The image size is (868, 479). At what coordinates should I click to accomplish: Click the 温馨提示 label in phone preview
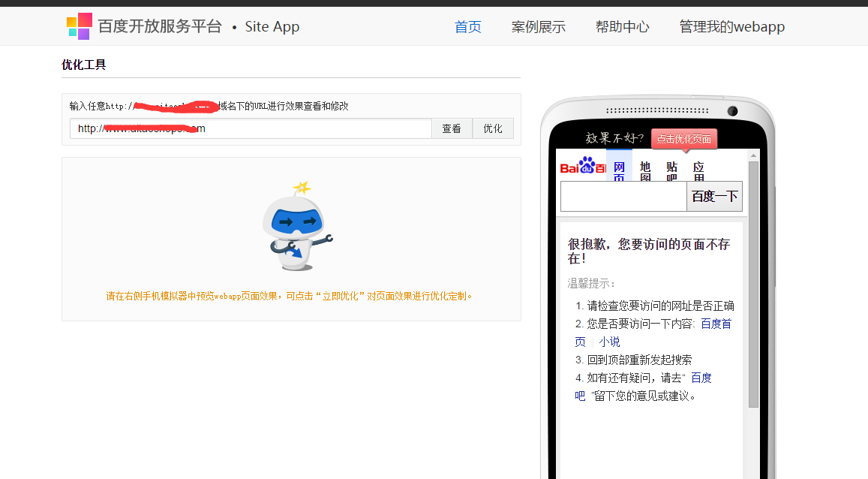(x=591, y=284)
